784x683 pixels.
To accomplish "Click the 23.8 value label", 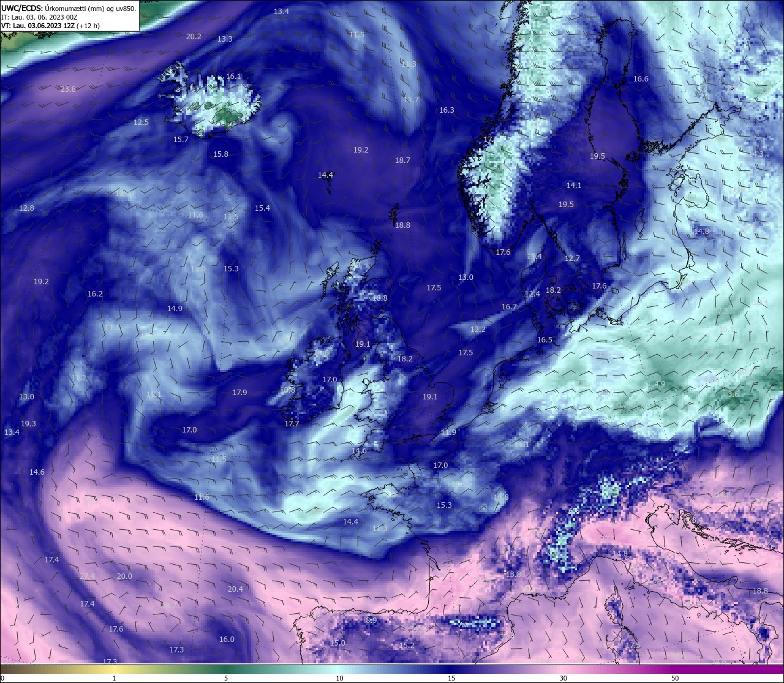I will (68, 89).
